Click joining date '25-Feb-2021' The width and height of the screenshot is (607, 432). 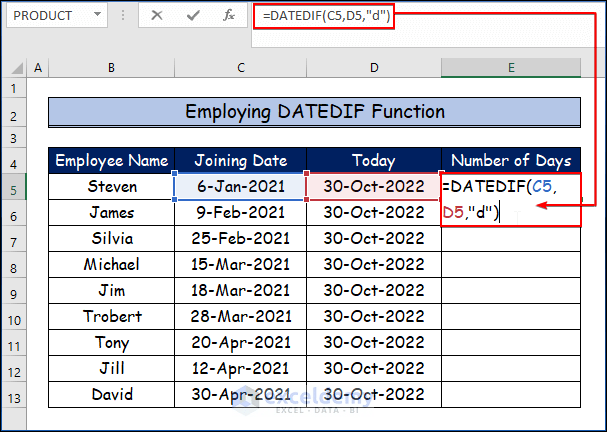(240, 238)
